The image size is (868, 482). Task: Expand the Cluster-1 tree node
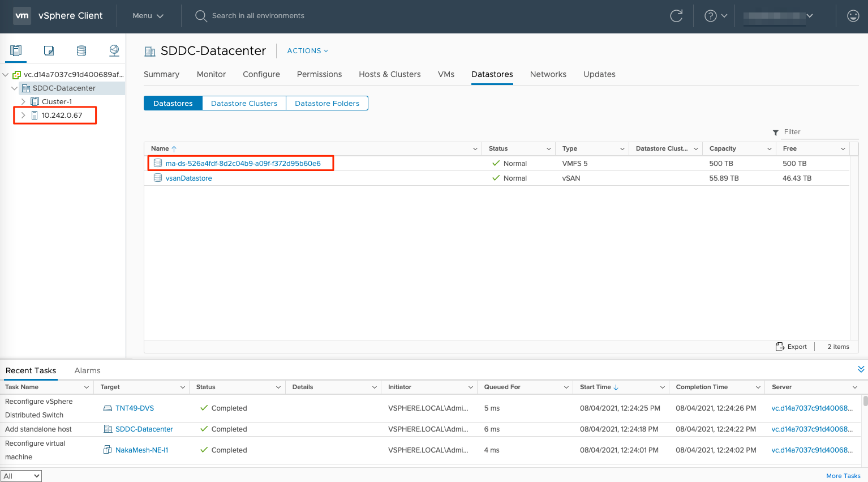point(23,102)
